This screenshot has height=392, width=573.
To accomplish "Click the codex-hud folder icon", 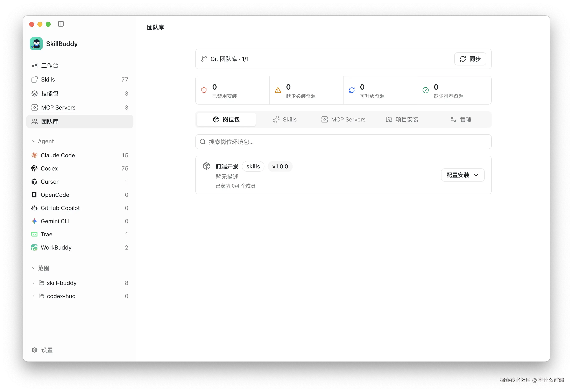I will [x=42, y=296].
